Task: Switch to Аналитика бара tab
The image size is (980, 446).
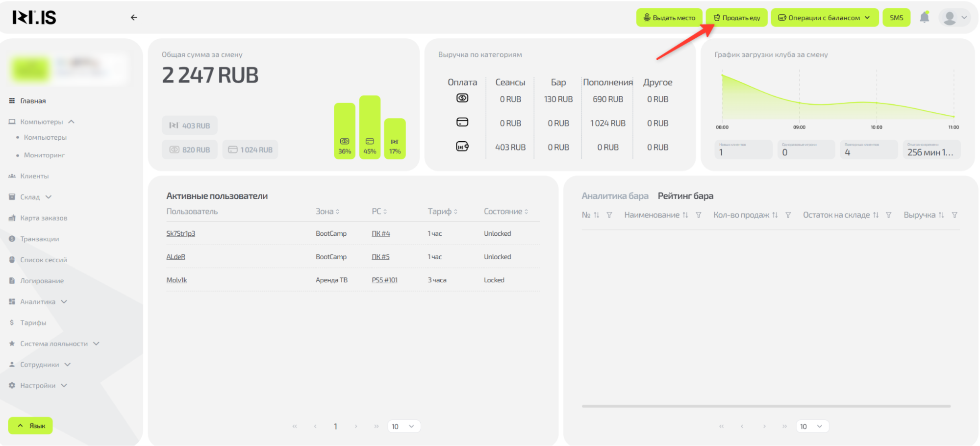Action: click(x=615, y=196)
